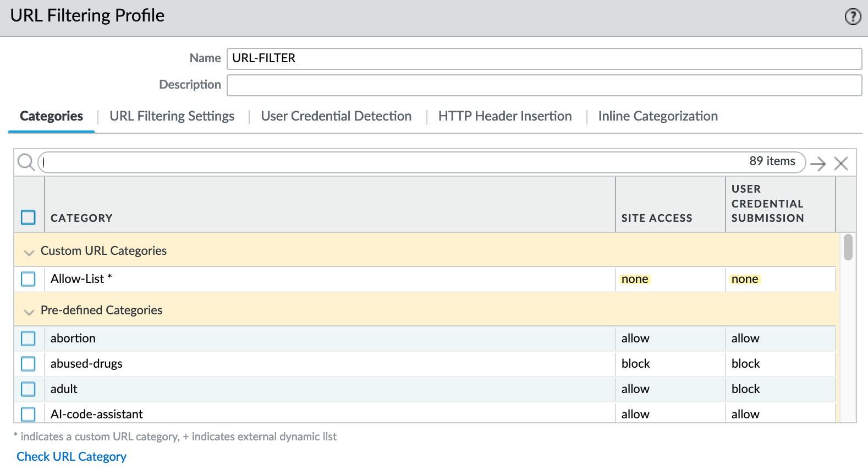Image resolution: width=868 pixels, height=469 pixels.
Task: Select the abortion category checkbox
Action: 28,339
